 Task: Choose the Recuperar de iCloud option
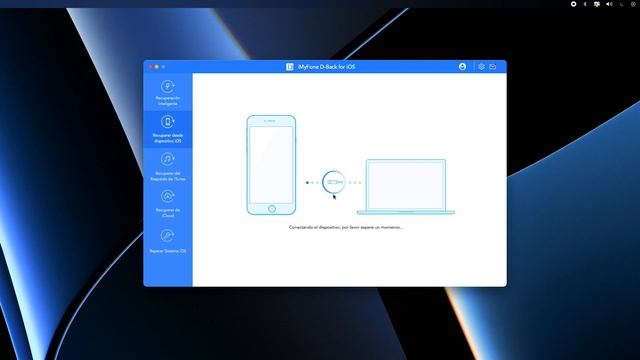click(x=168, y=203)
